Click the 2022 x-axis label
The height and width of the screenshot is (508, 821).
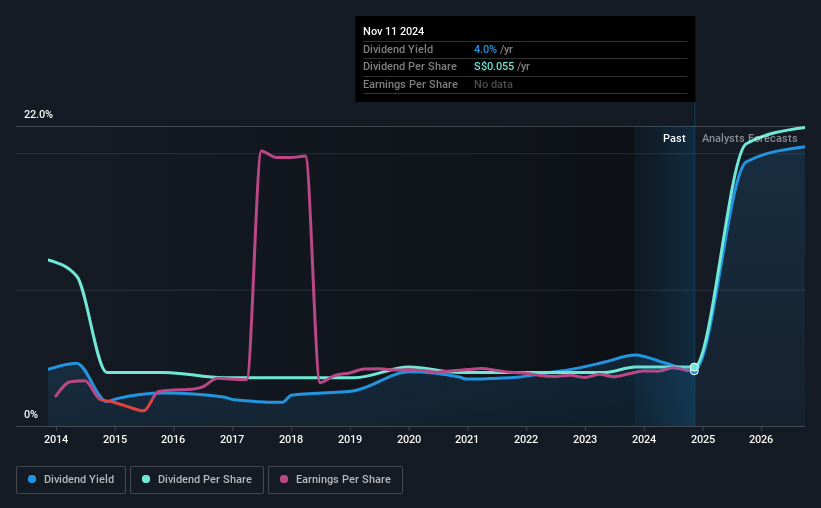click(526, 439)
